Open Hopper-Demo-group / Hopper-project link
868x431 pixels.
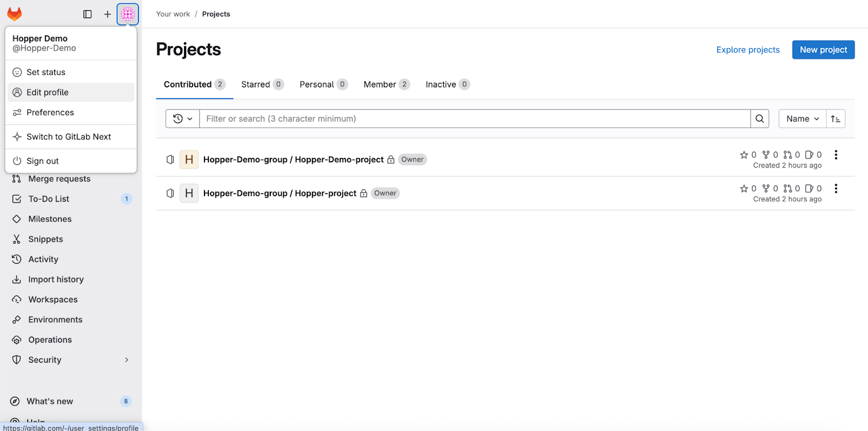click(x=280, y=193)
